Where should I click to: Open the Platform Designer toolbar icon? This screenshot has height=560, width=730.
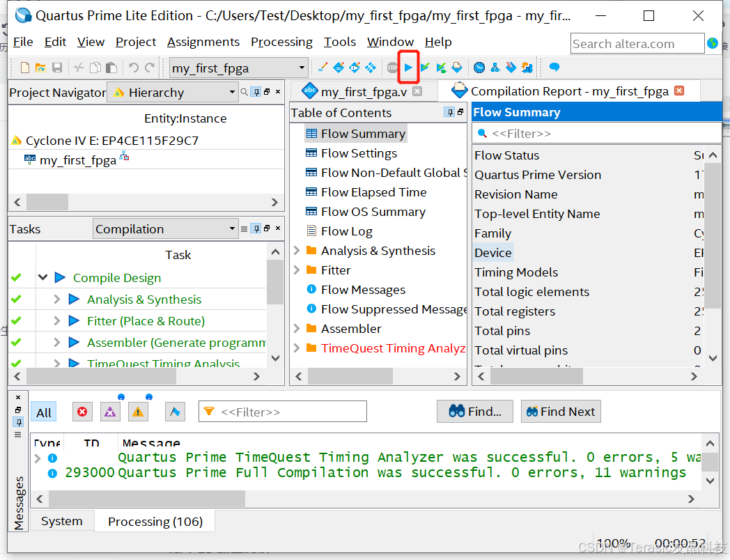click(x=527, y=68)
